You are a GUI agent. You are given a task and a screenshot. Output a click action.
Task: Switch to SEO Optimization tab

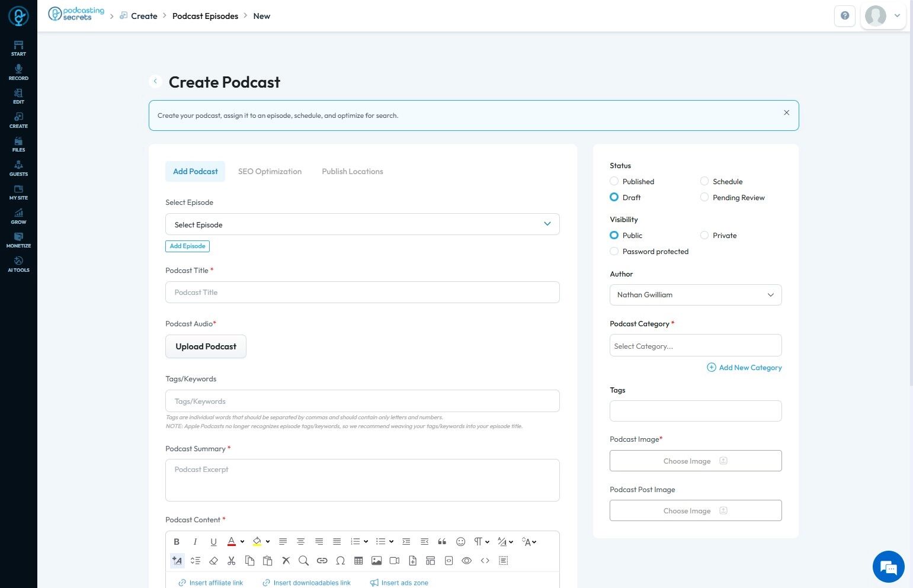[270, 171]
